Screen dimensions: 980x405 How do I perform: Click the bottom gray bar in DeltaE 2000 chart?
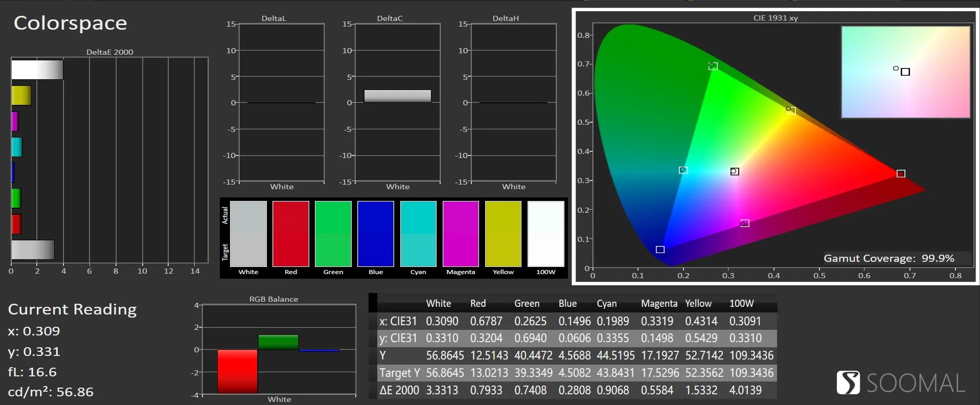tap(33, 250)
